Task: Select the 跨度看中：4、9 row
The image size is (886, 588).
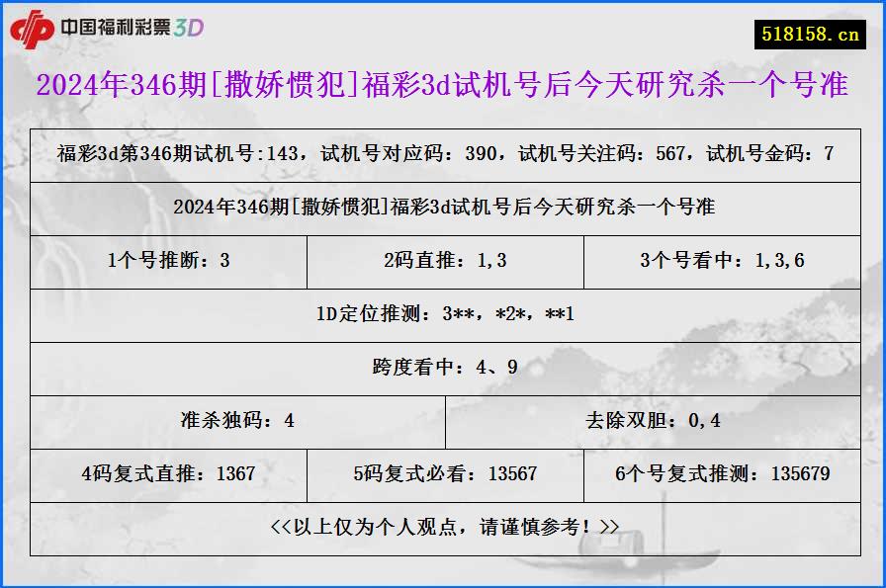Action: coord(443,369)
